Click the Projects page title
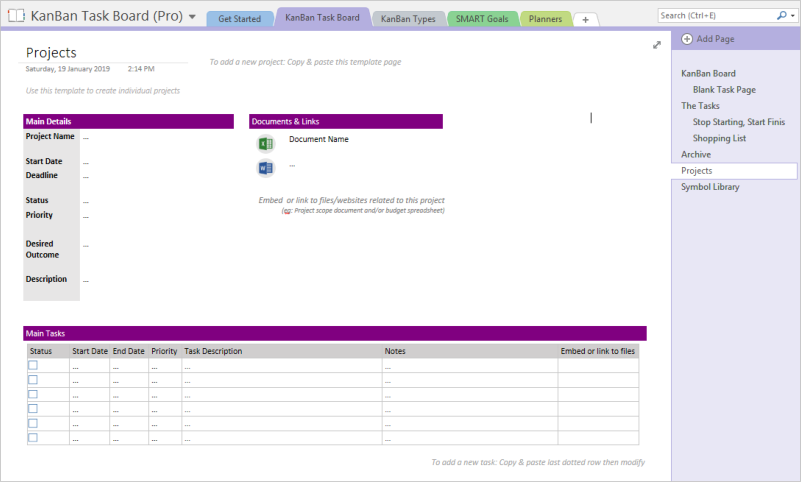Screen dimensions: 801x482 click(51, 53)
